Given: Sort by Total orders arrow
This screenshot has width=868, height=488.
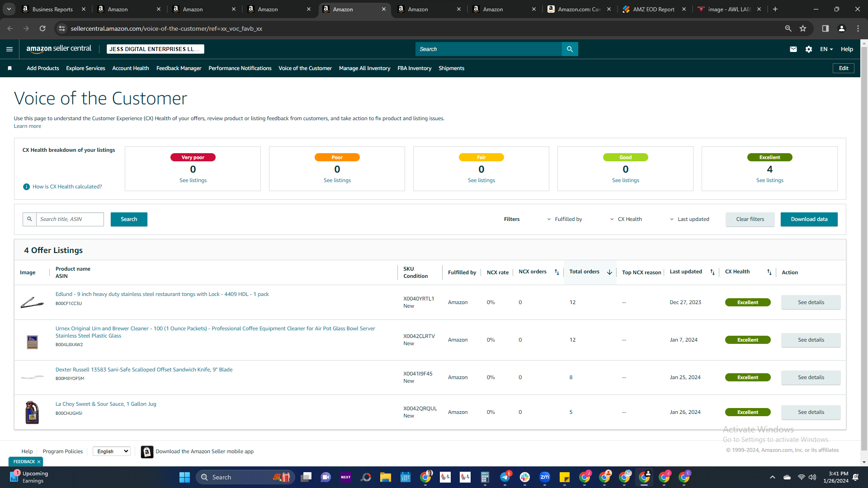Looking at the screenshot, I should coord(609,272).
